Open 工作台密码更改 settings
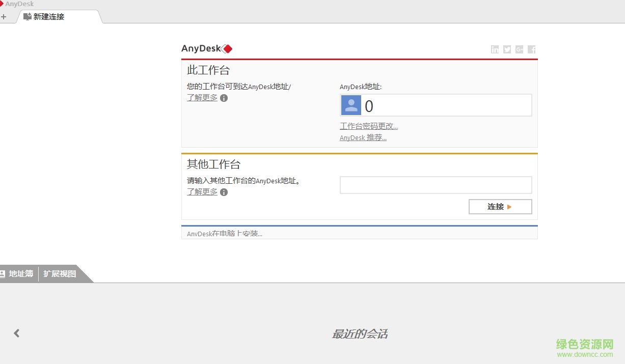The width and height of the screenshot is (625, 364). (x=368, y=126)
